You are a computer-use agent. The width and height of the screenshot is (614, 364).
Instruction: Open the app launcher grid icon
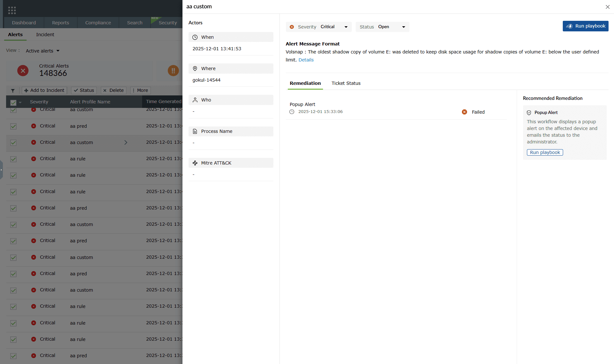[12, 10]
